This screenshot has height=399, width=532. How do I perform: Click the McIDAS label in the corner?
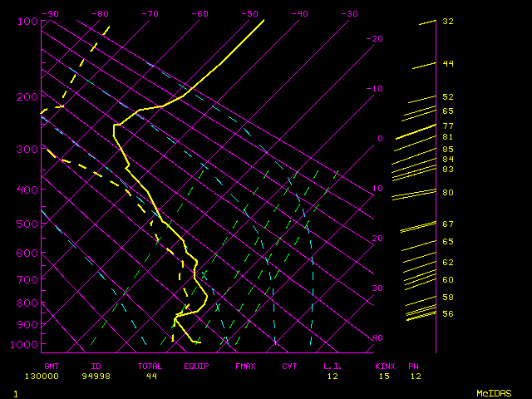click(x=494, y=392)
